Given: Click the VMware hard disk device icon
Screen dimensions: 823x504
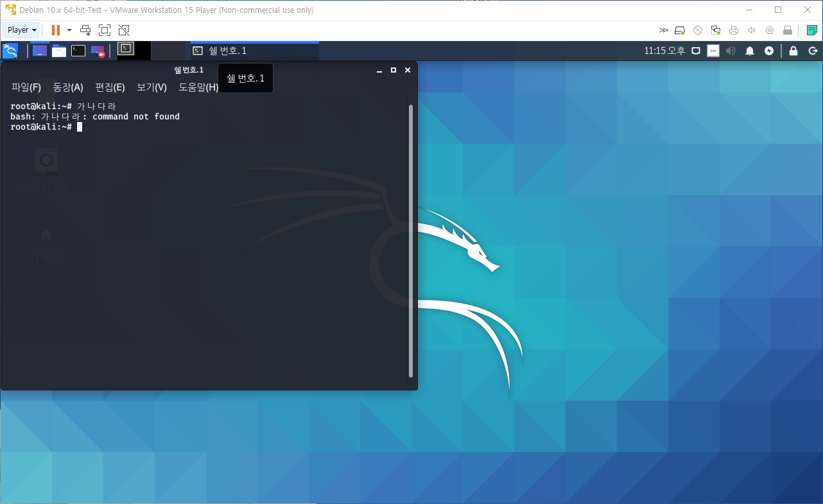Looking at the screenshot, I should pos(680,30).
